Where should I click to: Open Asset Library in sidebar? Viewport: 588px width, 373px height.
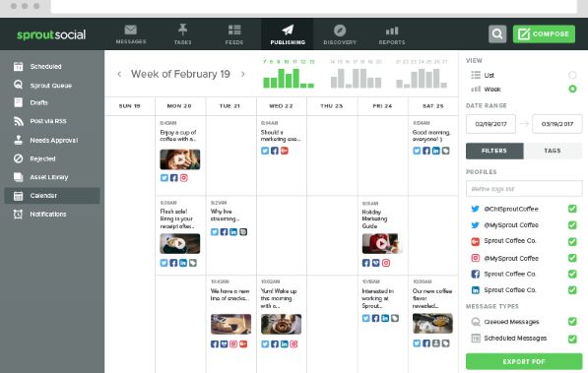tap(49, 177)
